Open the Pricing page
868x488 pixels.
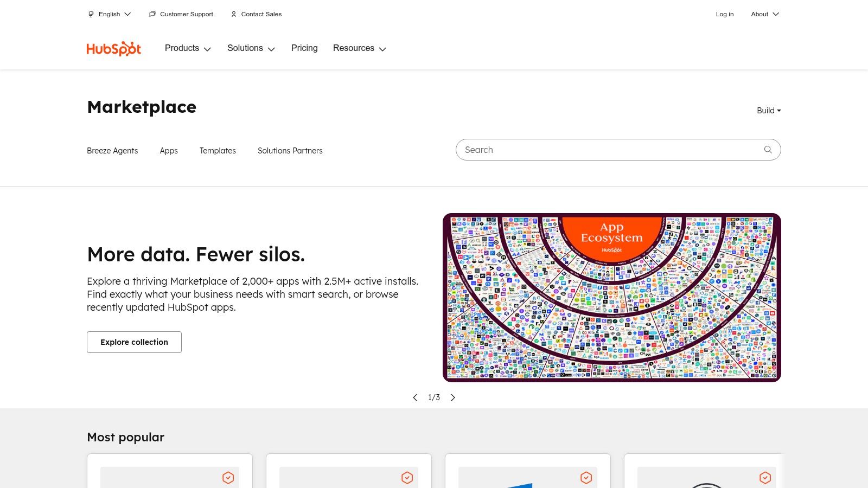304,48
